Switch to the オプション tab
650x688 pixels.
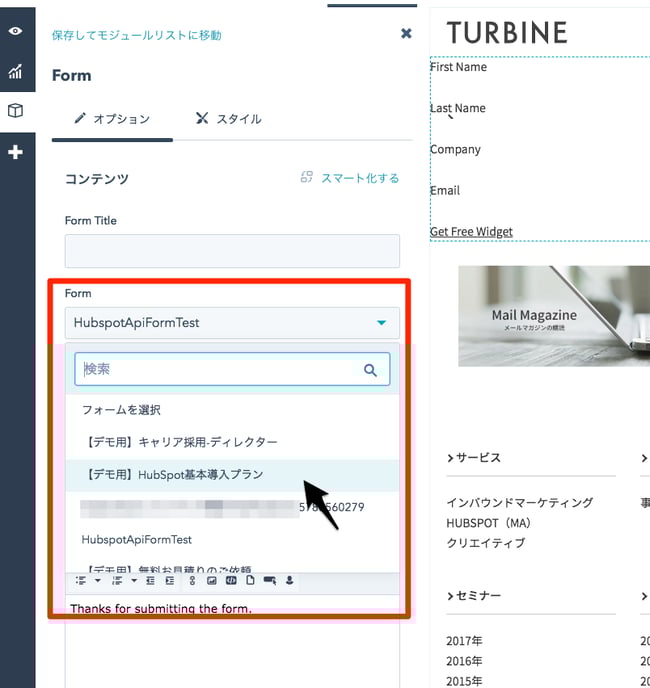(x=112, y=118)
